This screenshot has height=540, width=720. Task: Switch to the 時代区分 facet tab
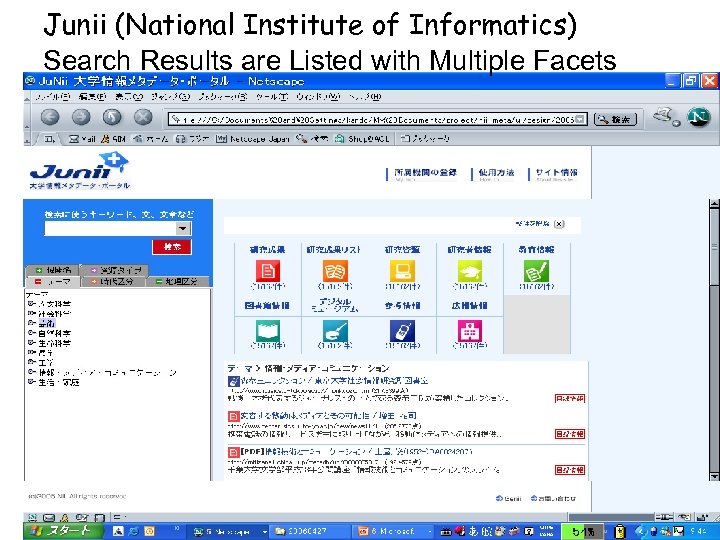click(113, 281)
